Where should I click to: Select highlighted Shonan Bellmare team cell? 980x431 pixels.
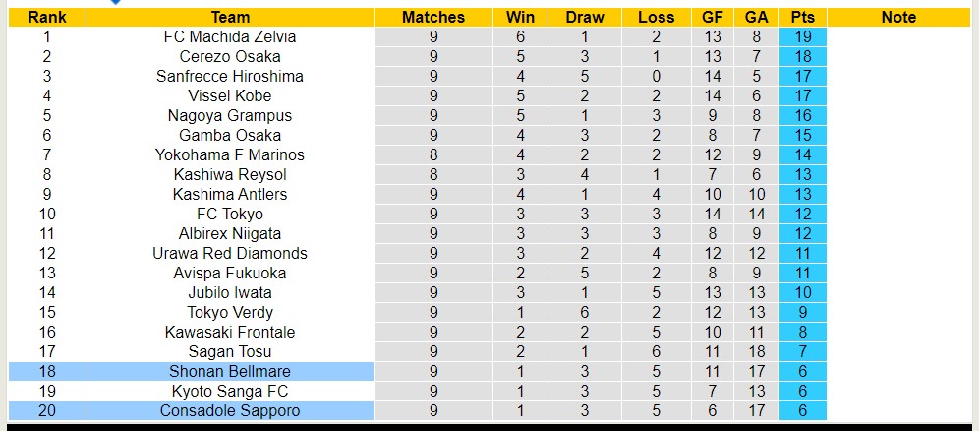[230, 371]
